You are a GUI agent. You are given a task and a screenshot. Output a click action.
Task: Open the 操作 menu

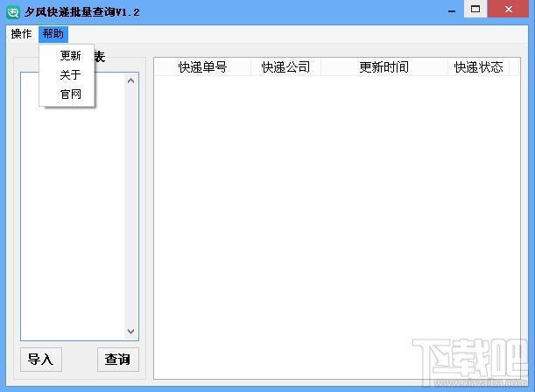21,34
